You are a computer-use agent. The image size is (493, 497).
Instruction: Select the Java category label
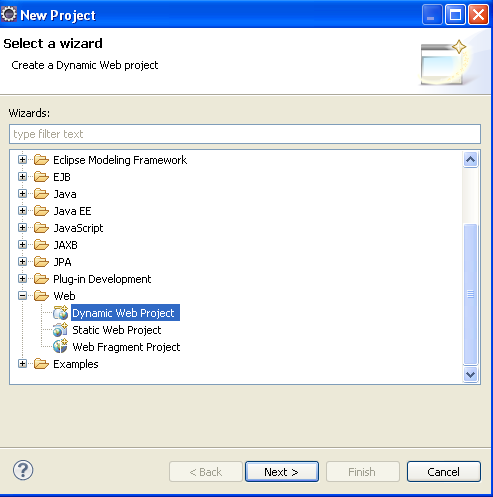(x=65, y=194)
